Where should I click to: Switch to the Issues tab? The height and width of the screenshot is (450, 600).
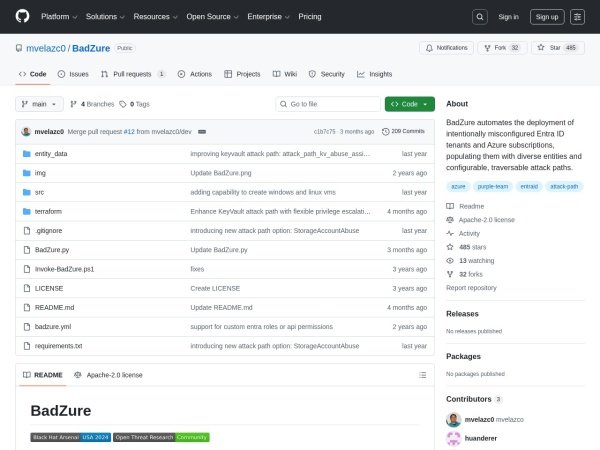pos(73,74)
